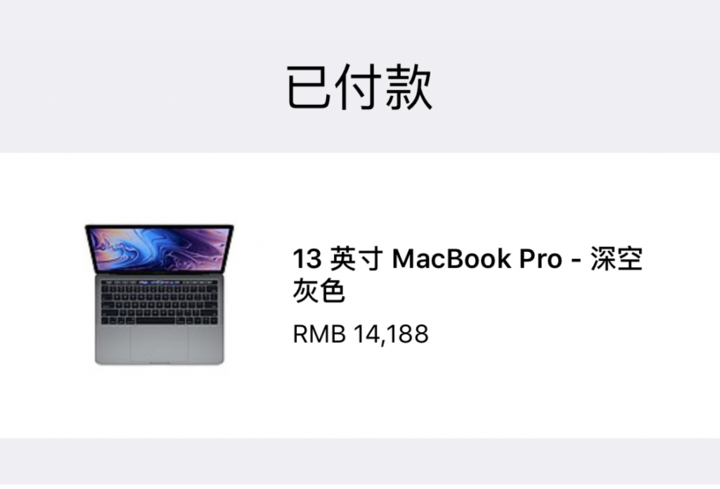Select the RMB 14,188 price text
The image size is (720, 489).
pos(360,334)
